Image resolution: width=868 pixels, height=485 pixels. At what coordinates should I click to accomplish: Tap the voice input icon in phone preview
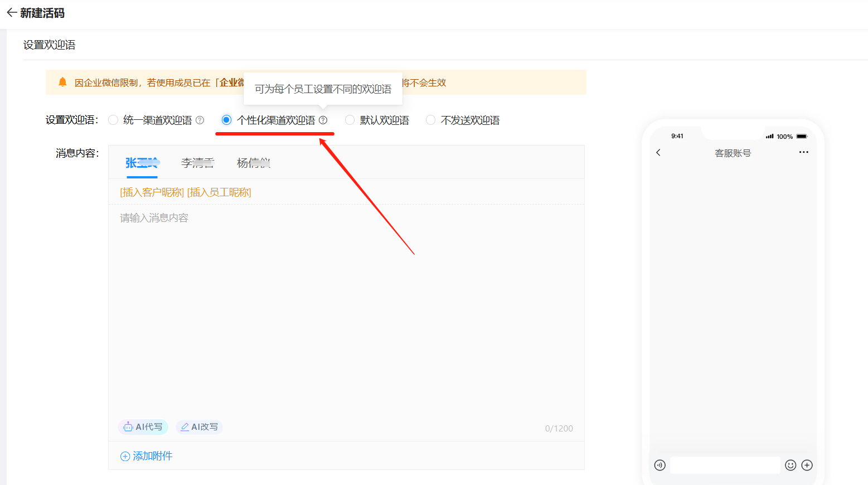pos(660,465)
